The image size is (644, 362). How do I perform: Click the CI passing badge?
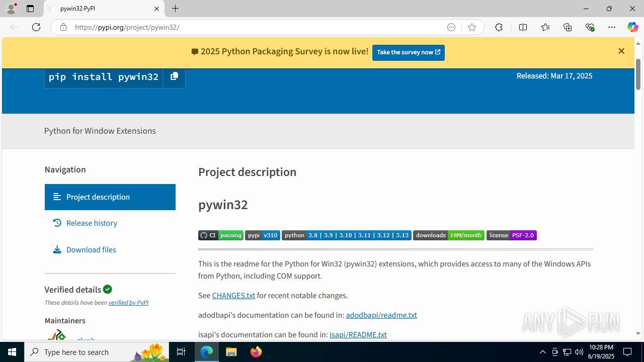point(221,235)
